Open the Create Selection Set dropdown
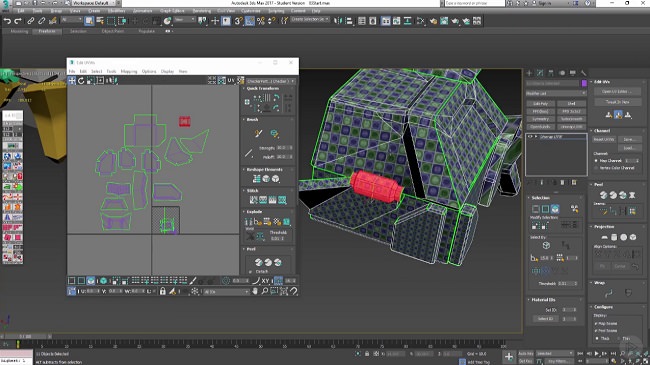The height and width of the screenshot is (365, 650). coord(310,19)
